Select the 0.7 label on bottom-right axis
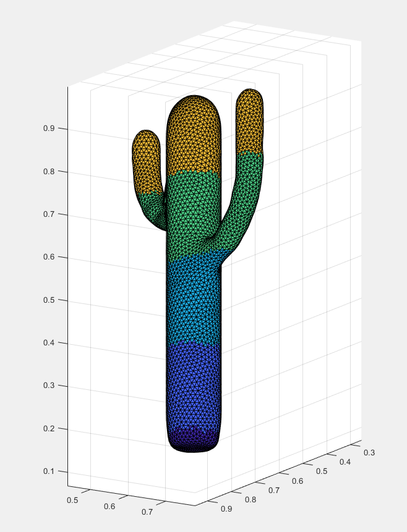Image resolution: width=407 pixels, height=532 pixels. click(274, 491)
